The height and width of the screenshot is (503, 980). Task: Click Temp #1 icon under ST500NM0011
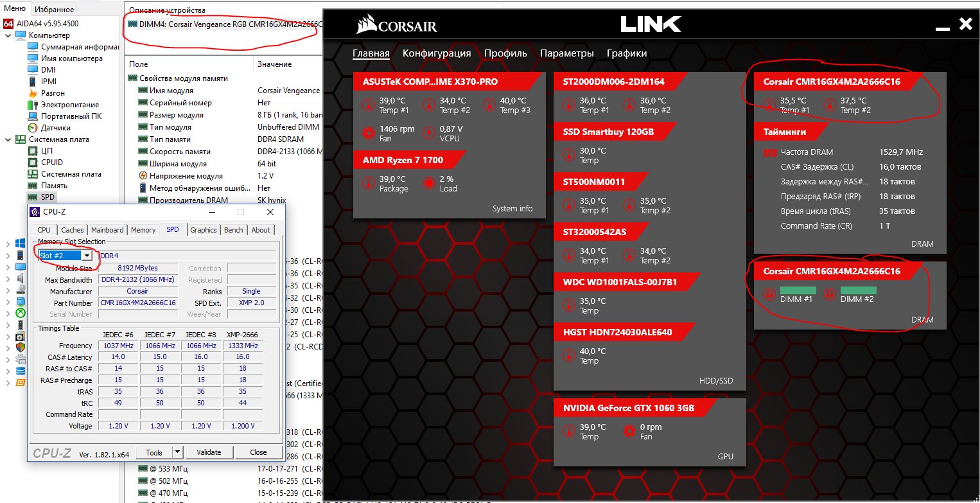pyautogui.click(x=569, y=206)
